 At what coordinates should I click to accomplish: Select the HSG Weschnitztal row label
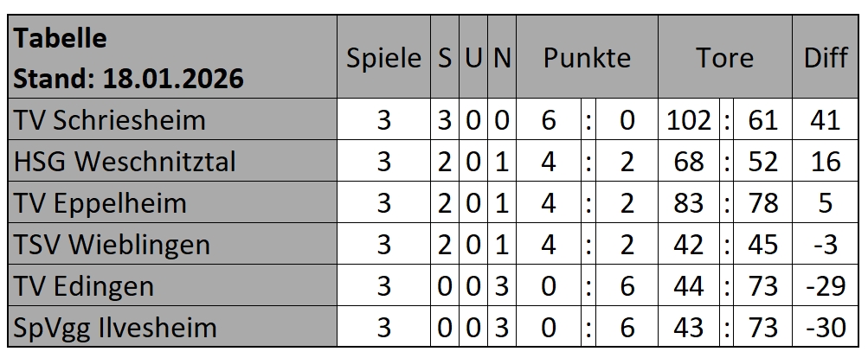[125, 161]
